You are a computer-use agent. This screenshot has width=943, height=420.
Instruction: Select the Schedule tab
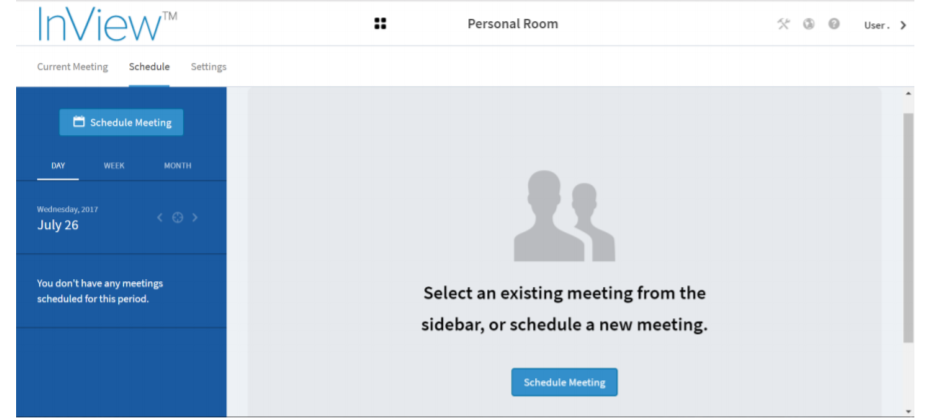click(x=149, y=67)
